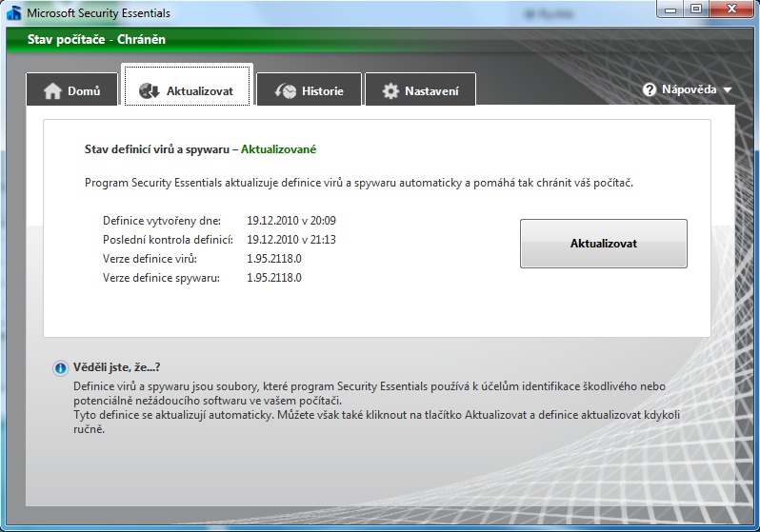Viewport: 760px width, 532px height.
Task: Go to the Nastavení tab
Action: [x=420, y=89]
